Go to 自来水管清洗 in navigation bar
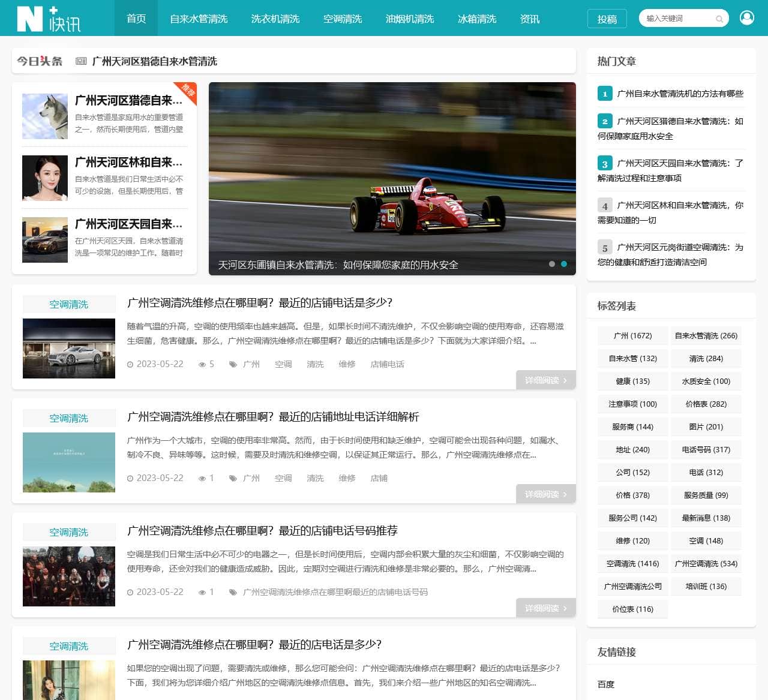Image resolution: width=768 pixels, height=700 pixels. coord(199,19)
